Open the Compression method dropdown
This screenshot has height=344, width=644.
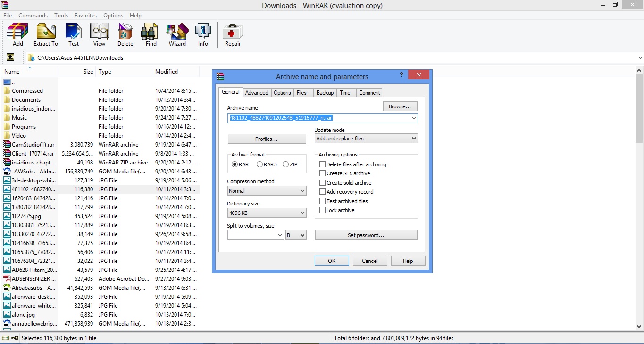click(x=267, y=191)
